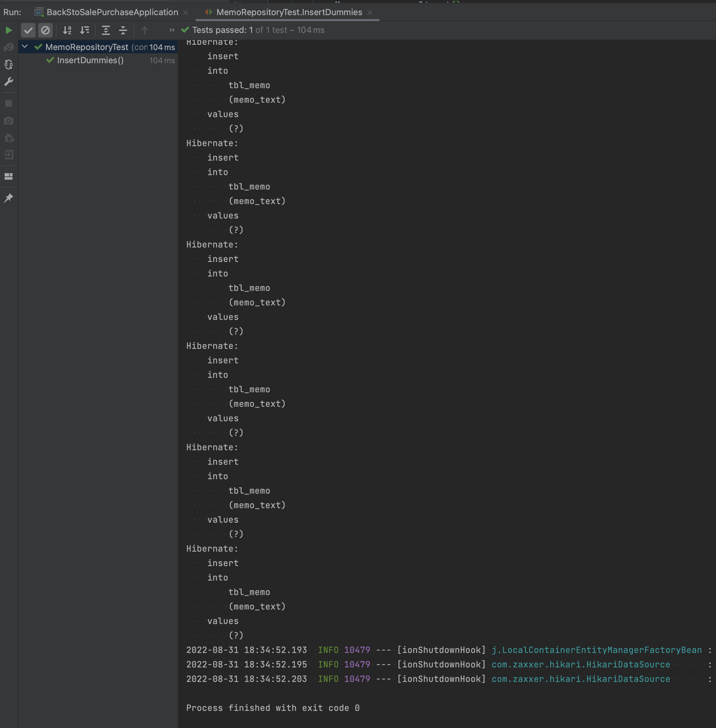Image resolution: width=716 pixels, height=728 pixels.
Task: Switch to BackStoSalePurchaseApplication run tab
Action: pos(112,13)
